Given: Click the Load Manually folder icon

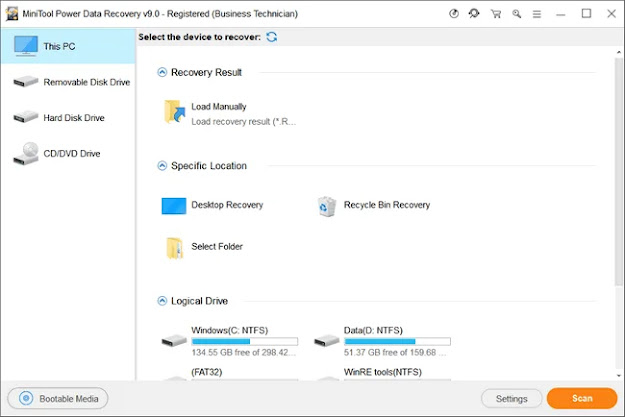Looking at the screenshot, I should click(175, 112).
